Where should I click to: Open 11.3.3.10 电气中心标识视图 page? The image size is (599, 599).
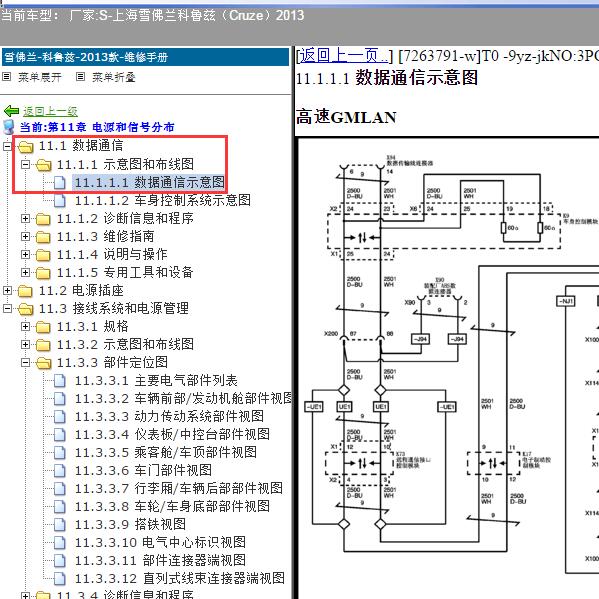pos(160,542)
